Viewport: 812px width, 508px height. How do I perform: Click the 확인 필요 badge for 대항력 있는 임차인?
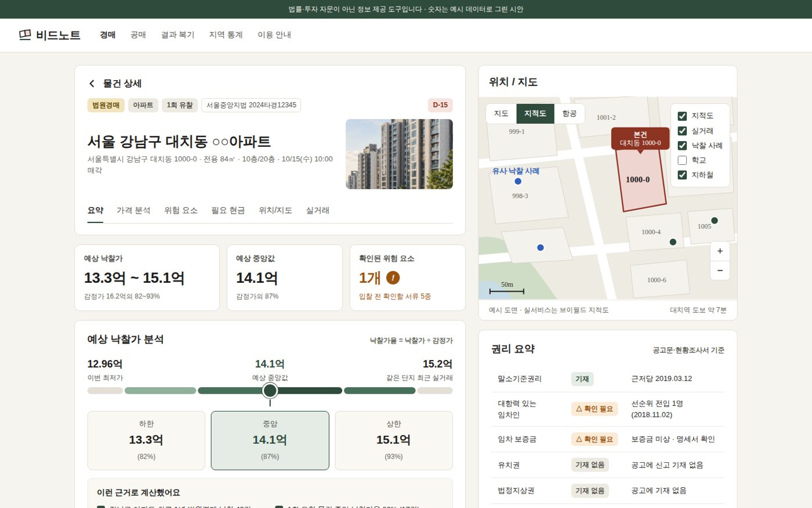point(594,409)
